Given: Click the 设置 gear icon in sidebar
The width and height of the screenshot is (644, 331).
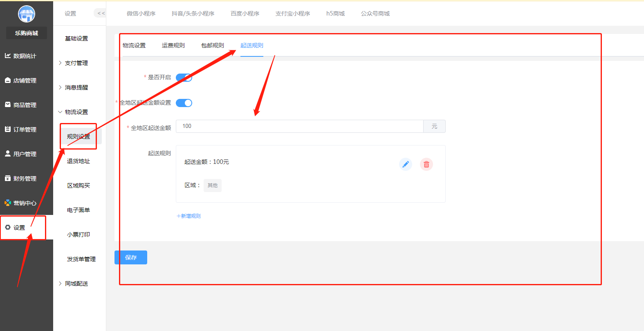Looking at the screenshot, I should (x=8, y=227).
